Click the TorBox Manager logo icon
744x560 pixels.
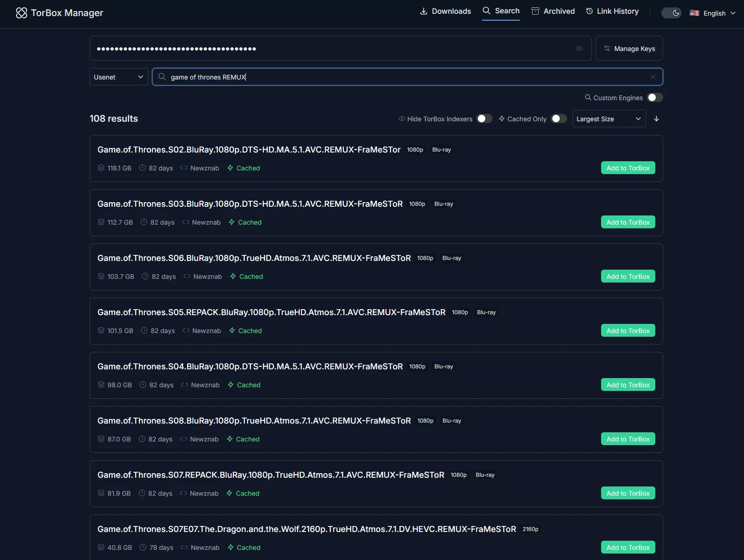(22, 13)
